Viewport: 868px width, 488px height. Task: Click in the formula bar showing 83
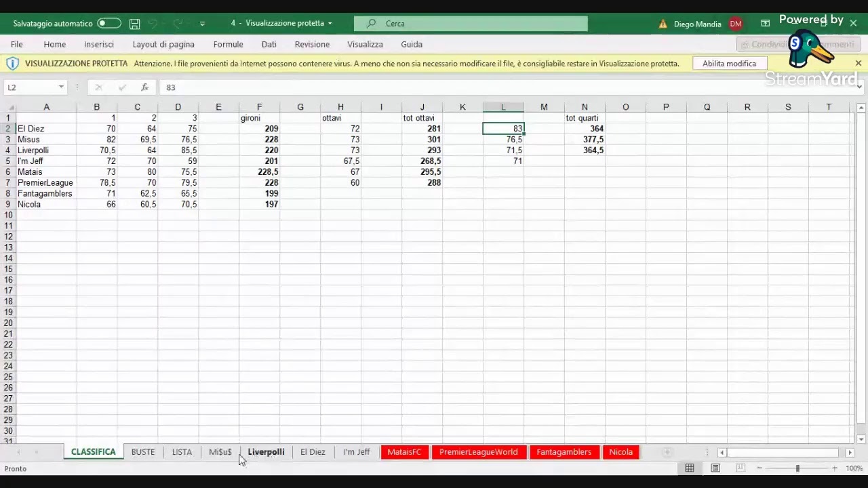(x=505, y=87)
